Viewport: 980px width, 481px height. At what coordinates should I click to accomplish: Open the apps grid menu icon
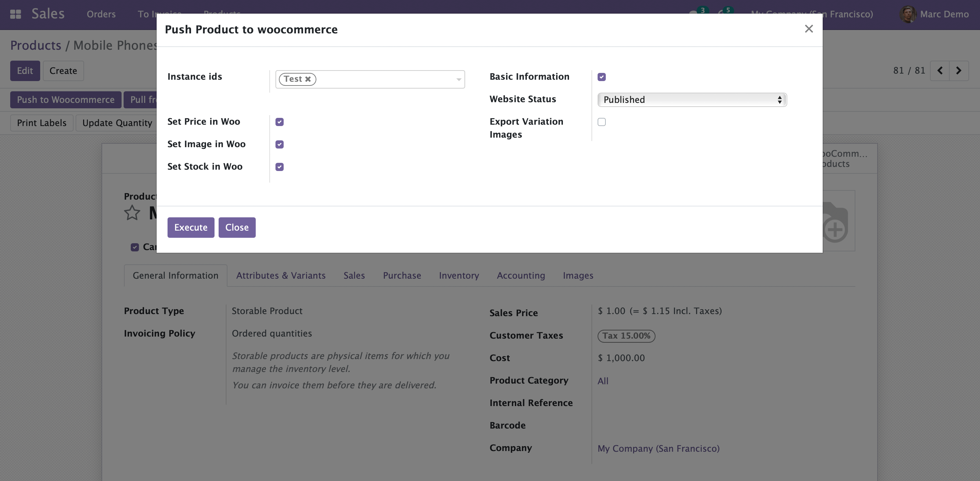point(15,14)
